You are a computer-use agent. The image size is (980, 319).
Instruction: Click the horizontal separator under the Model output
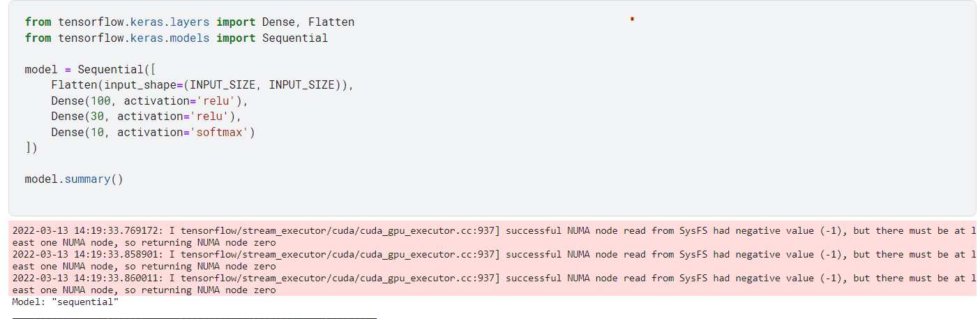[x=194, y=317]
